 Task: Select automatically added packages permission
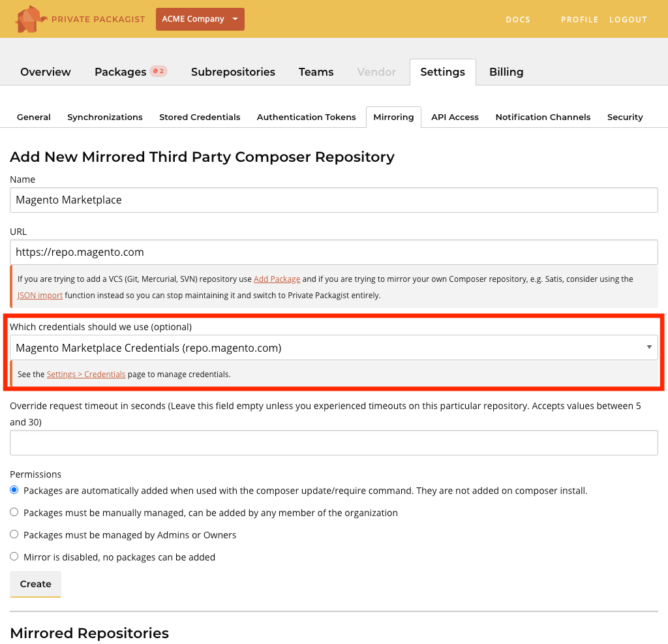[x=14, y=491]
